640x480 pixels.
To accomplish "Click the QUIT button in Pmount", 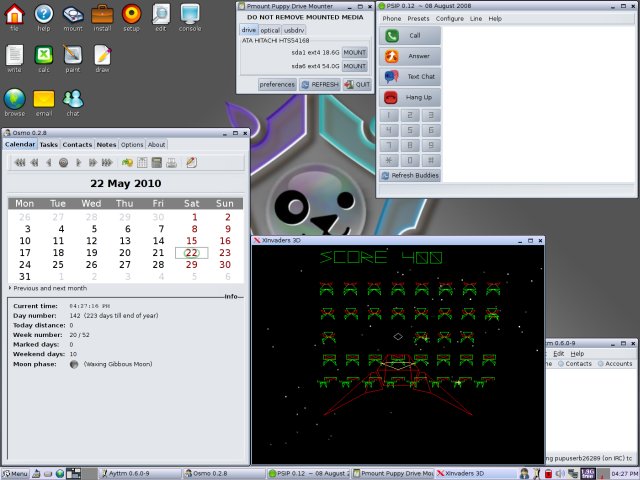I will click(x=357, y=84).
